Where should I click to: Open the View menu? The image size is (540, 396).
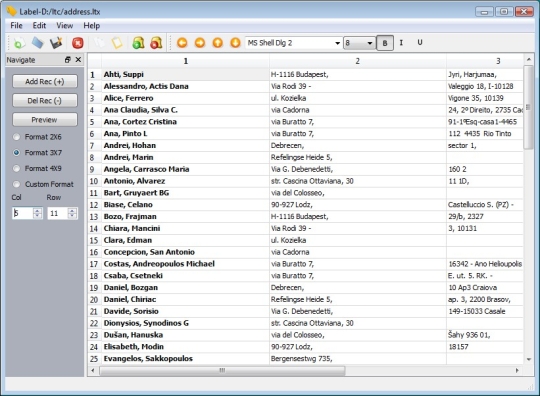(65, 25)
